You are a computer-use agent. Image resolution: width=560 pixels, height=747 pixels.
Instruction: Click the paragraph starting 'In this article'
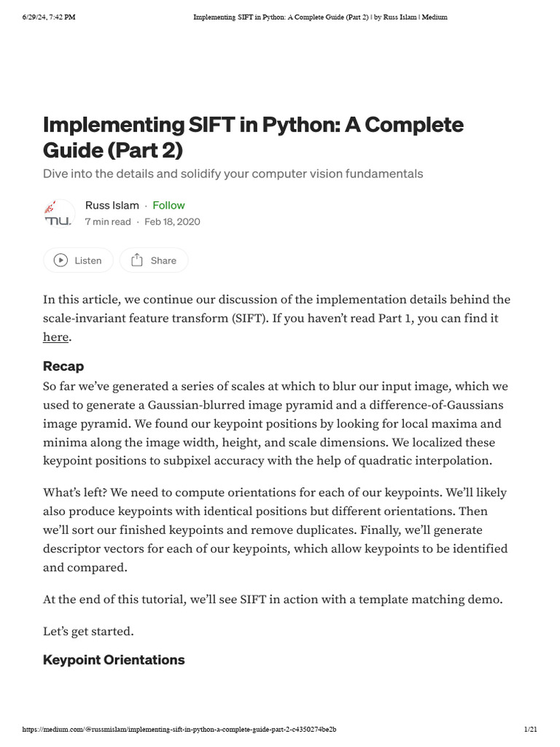click(x=276, y=318)
